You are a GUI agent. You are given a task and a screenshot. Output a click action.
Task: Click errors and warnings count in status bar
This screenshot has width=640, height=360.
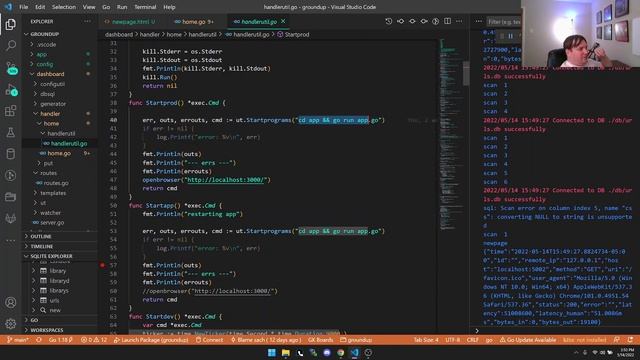click(x=94, y=340)
